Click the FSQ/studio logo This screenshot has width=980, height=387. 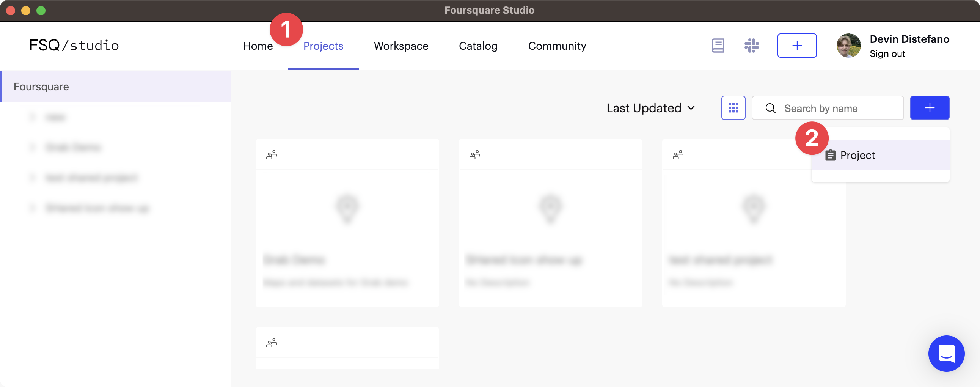[74, 45]
